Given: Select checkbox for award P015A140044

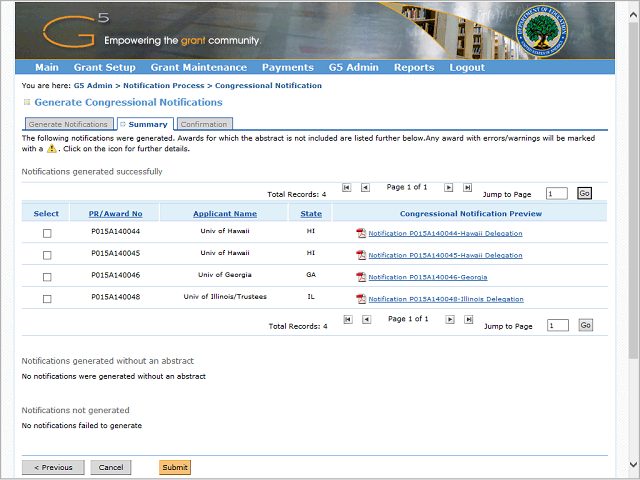Looking at the screenshot, I should [x=47, y=233].
